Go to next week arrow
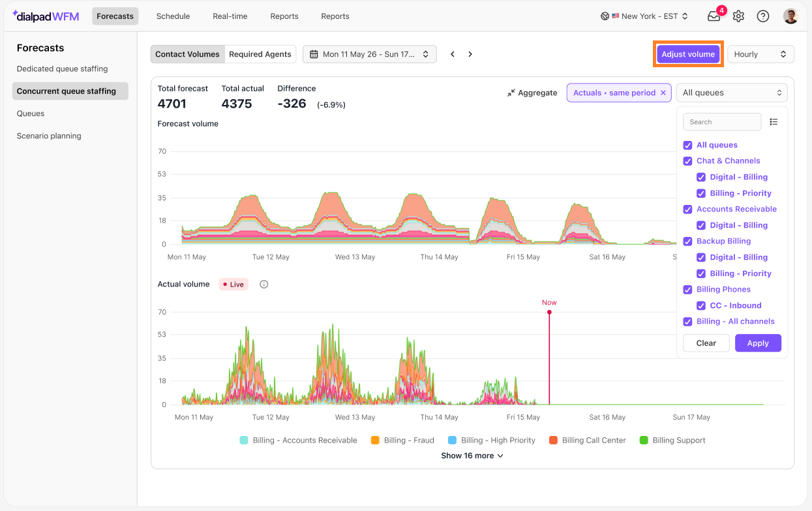Image resolution: width=812 pixels, height=511 pixels. 470,54
